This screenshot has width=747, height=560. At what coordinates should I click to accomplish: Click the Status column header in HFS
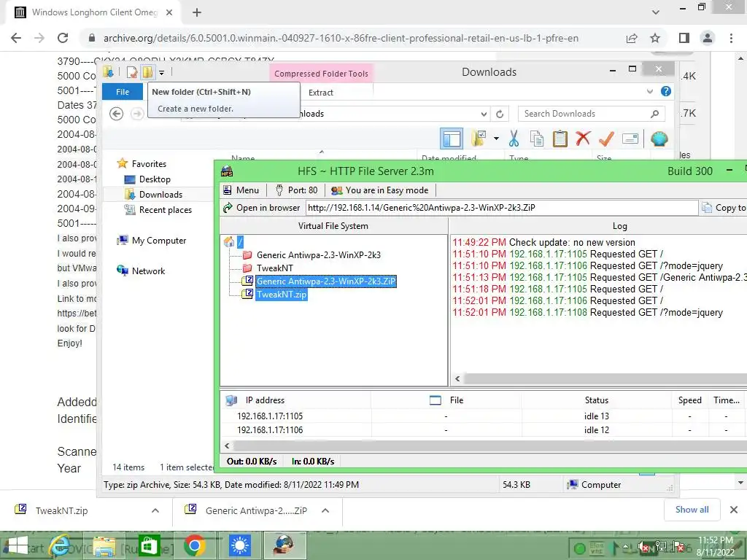(597, 400)
